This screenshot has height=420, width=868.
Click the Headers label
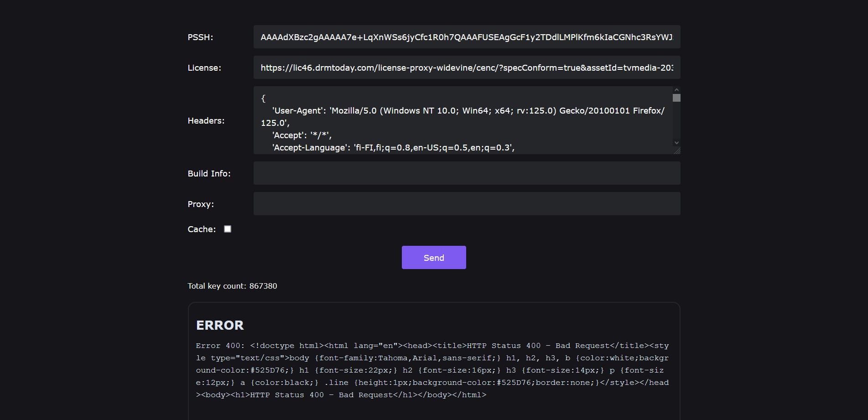pyautogui.click(x=206, y=121)
